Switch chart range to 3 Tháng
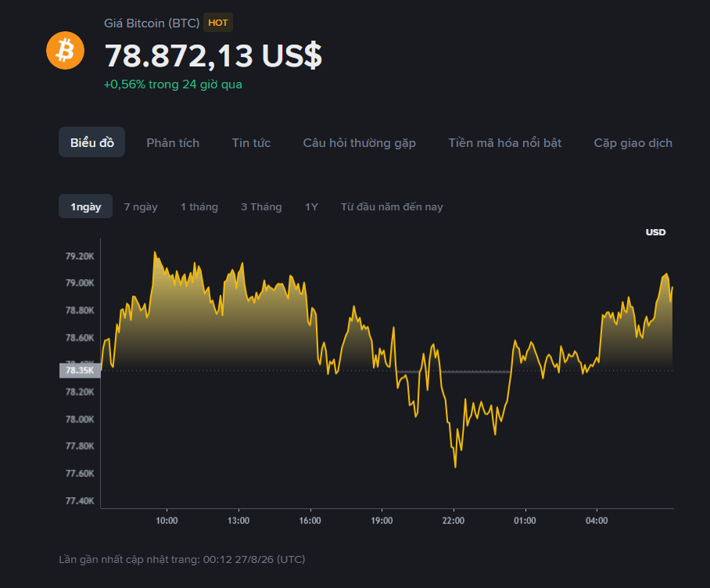710x588 pixels. tap(261, 207)
